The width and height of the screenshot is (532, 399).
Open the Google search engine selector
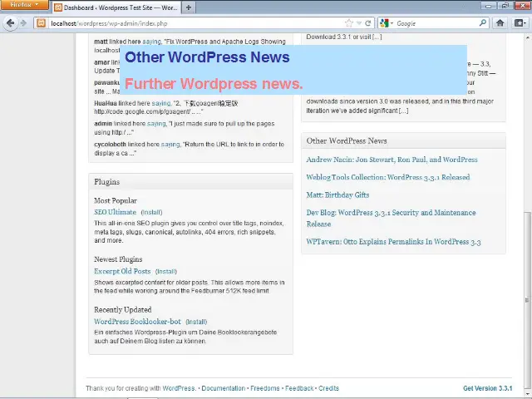[x=387, y=23]
